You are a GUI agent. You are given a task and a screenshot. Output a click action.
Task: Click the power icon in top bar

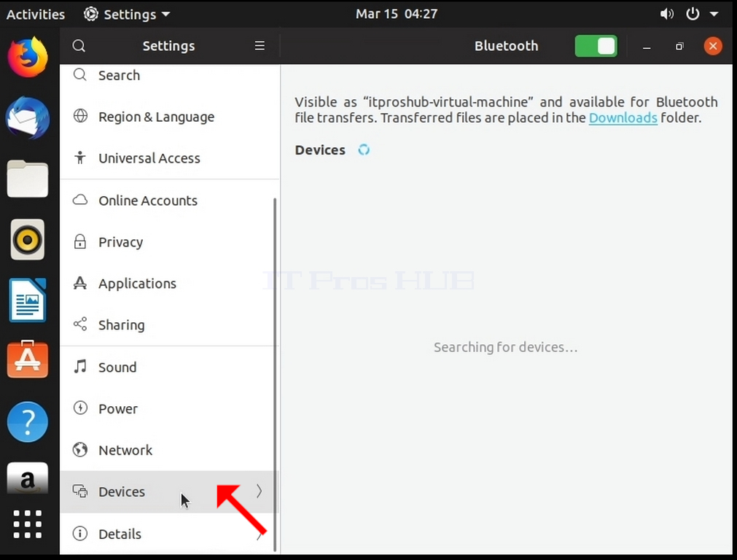click(x=693, y=14)
